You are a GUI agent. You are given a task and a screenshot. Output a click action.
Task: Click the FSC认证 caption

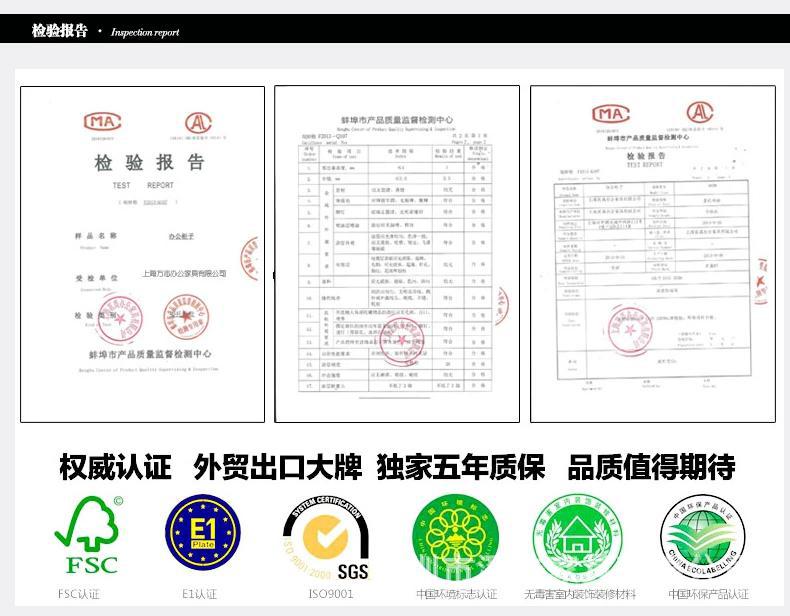click(79, 594)
